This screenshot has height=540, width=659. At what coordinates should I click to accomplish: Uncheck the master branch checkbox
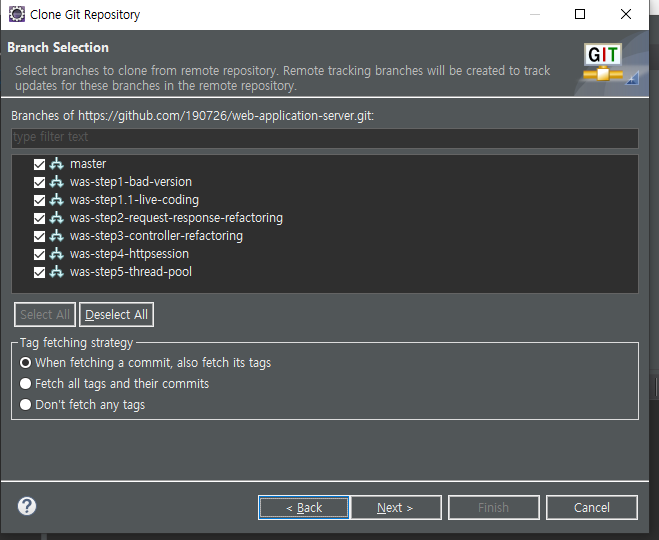40,164
